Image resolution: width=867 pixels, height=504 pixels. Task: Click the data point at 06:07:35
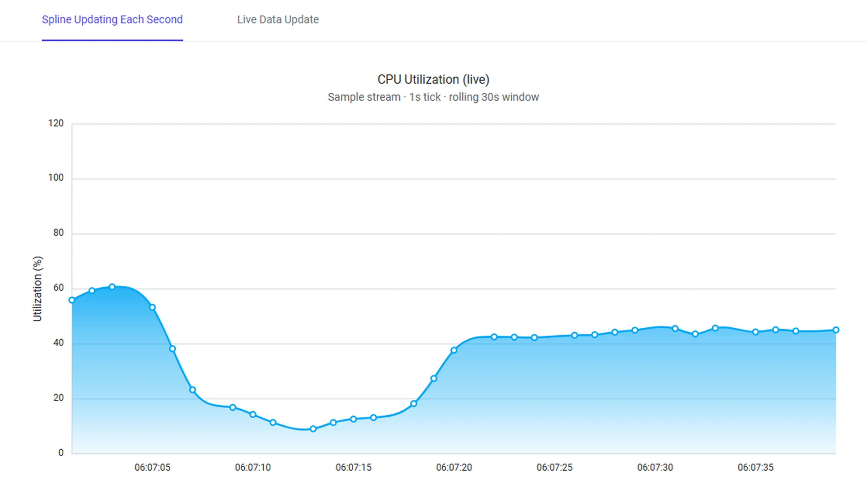point(755,332)
